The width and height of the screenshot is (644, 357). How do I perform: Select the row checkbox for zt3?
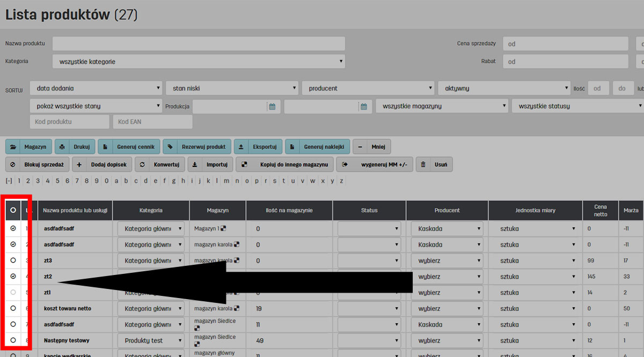[13, 261]
